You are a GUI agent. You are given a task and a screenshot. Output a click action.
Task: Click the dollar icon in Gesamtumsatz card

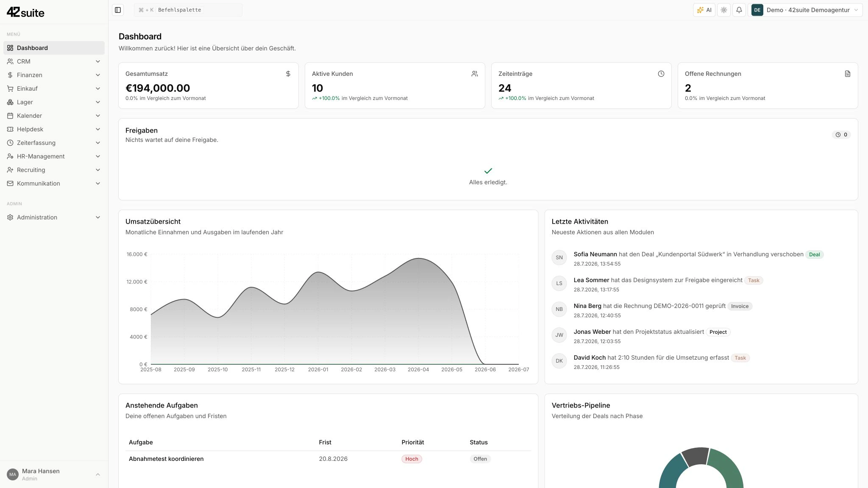point(288,74)
